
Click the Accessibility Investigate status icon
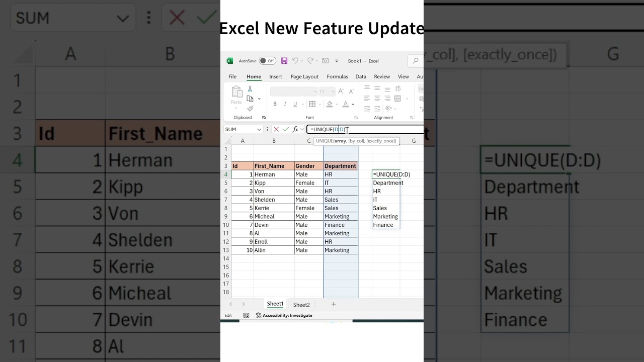(x=259, y=315)
